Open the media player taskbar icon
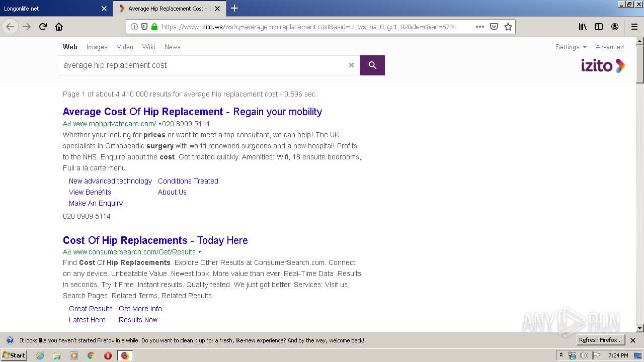 pos(74,355)
